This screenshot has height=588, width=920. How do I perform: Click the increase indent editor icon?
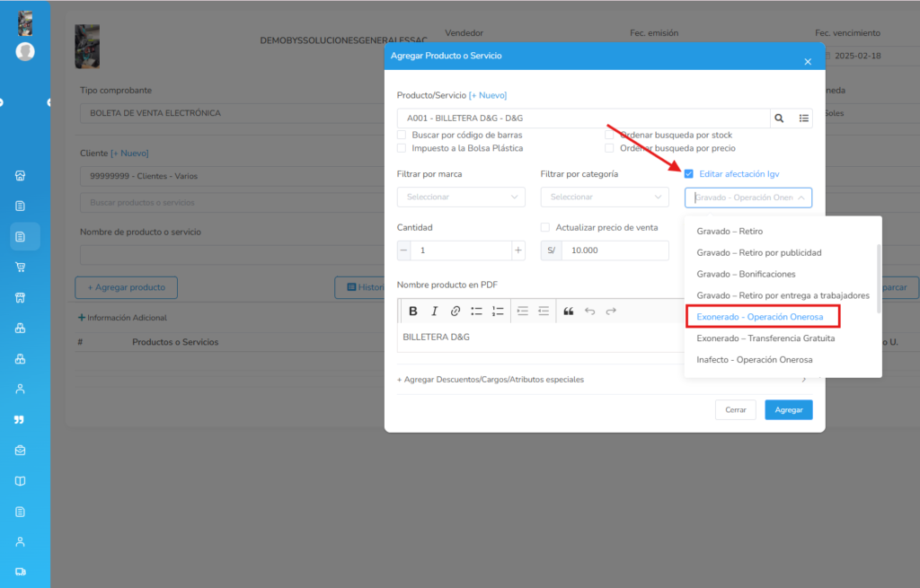click(523, 312)
